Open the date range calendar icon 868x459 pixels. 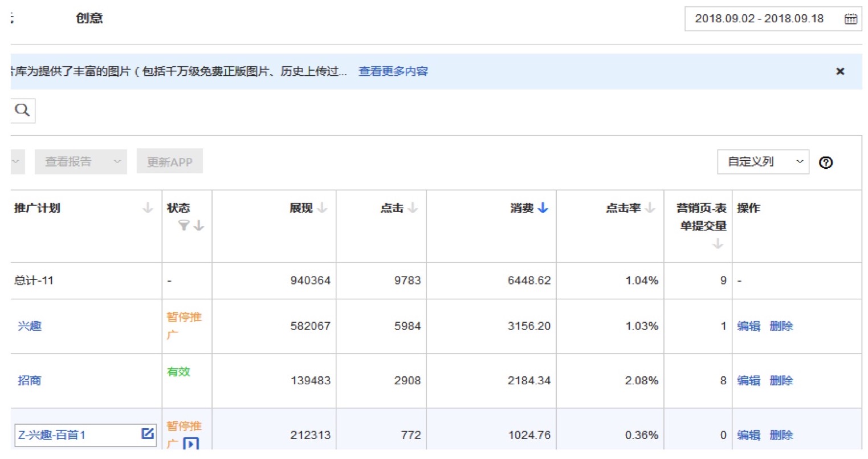click(850, 19)
